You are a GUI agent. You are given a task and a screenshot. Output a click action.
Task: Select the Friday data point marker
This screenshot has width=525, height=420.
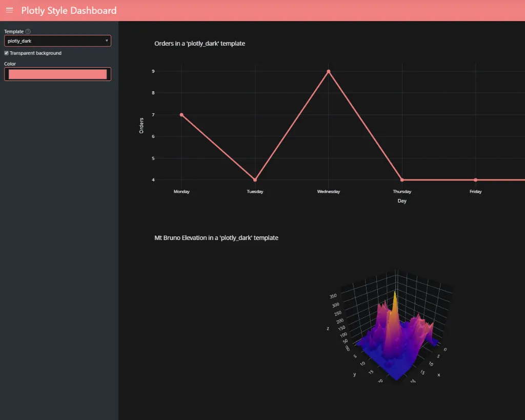(x=476, y=180)
